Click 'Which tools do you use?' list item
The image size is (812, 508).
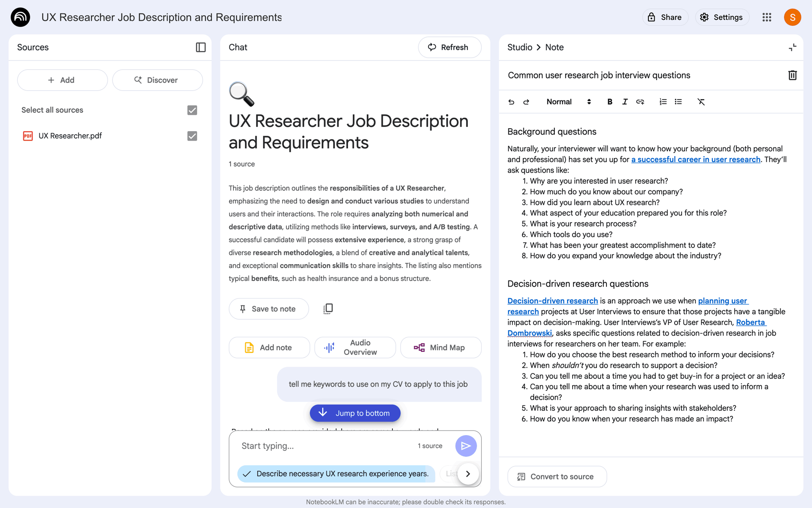[x=571, y=235]
